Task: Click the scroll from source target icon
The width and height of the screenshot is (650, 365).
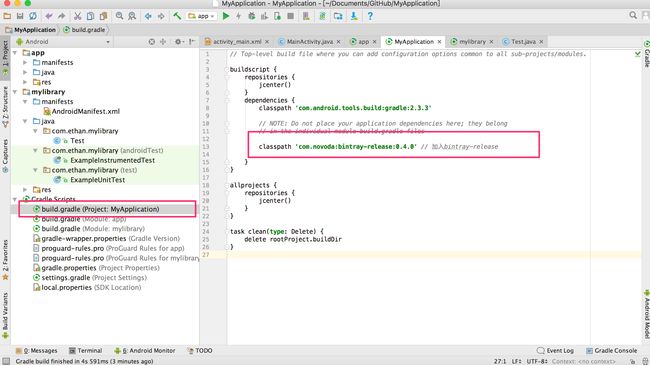Action: pyautogui.click(x=152, y=41)
